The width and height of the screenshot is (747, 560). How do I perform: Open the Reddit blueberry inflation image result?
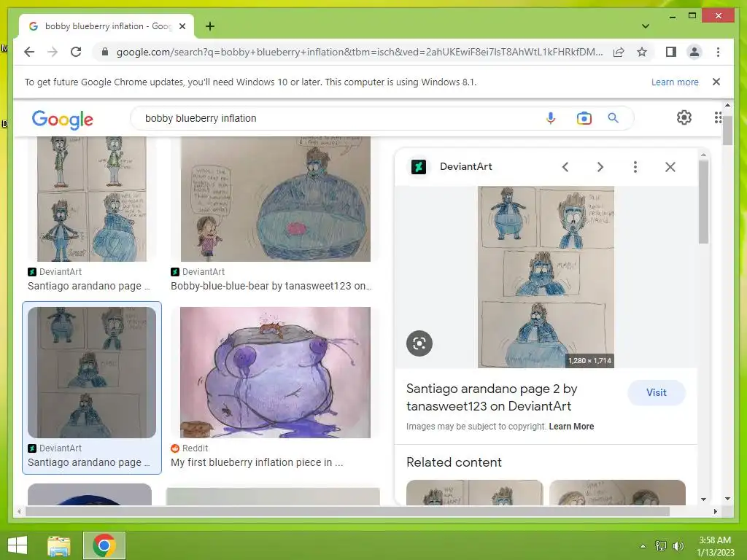pyautogui.click(x=275, y=373)
